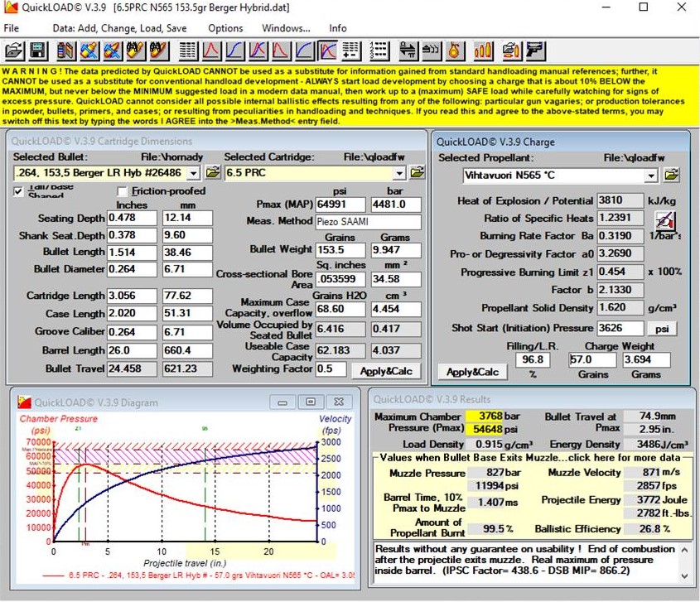Click the Charge Weight grains field 57.0

(592, 359)
